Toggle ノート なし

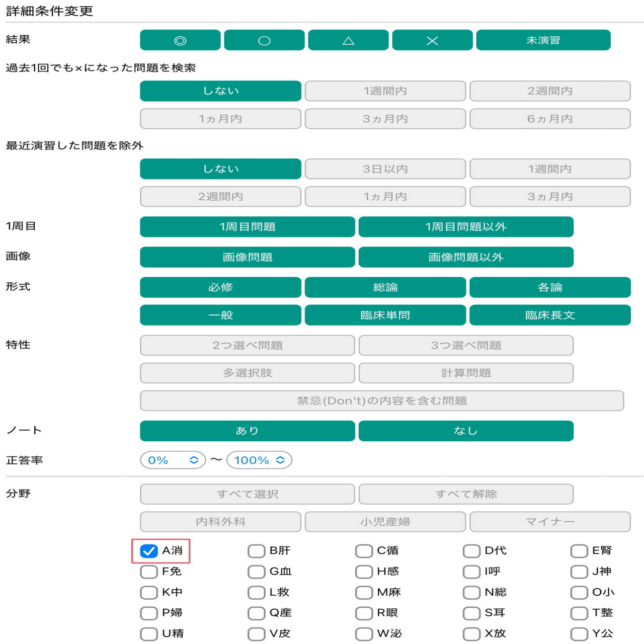click(466, 431)
